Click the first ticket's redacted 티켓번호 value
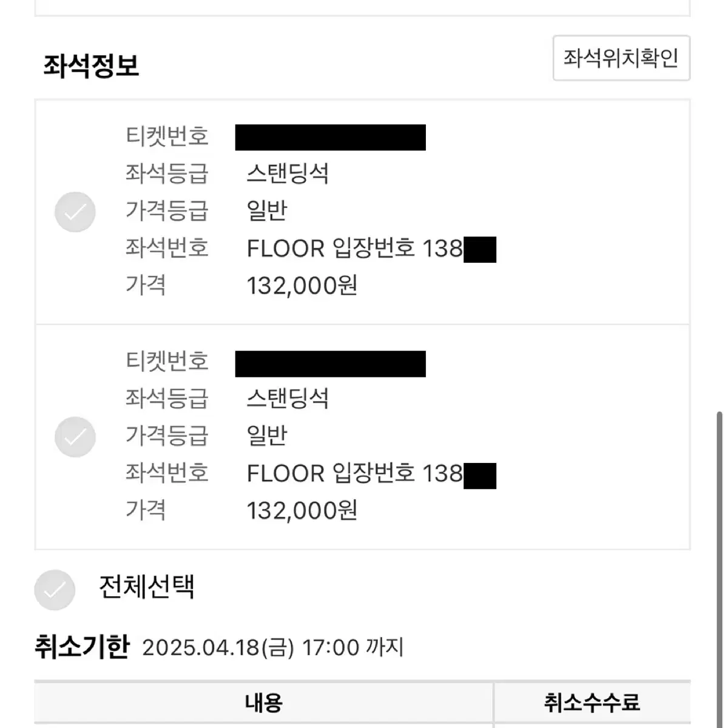The width and height of the screenshot is (728, 728). [x=331, y=137]
